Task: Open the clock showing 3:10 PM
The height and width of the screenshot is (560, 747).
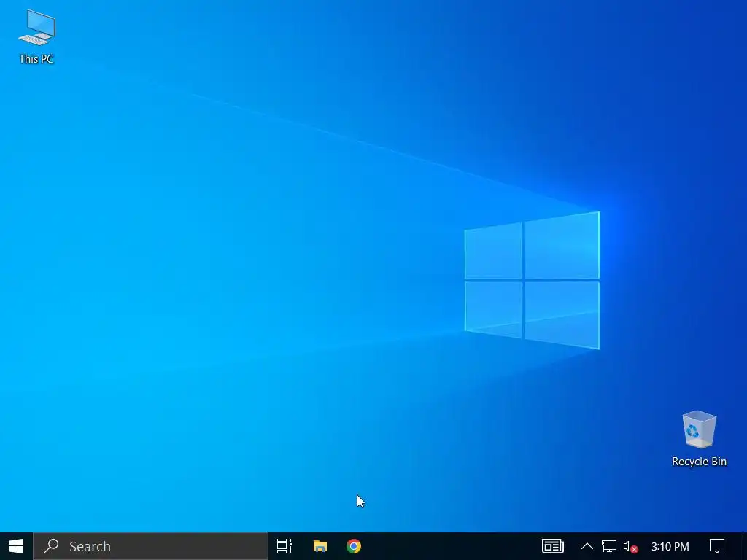Action: coord(670,546)
